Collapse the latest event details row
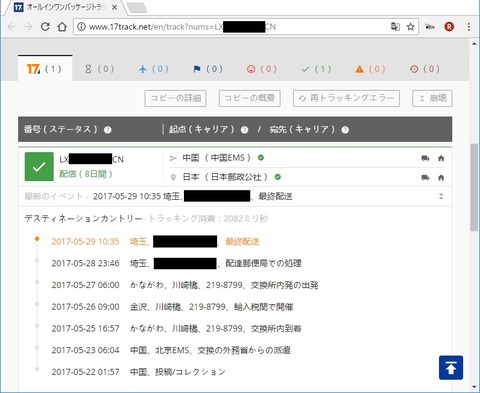480x393 pixels. [x=441, y=196]
